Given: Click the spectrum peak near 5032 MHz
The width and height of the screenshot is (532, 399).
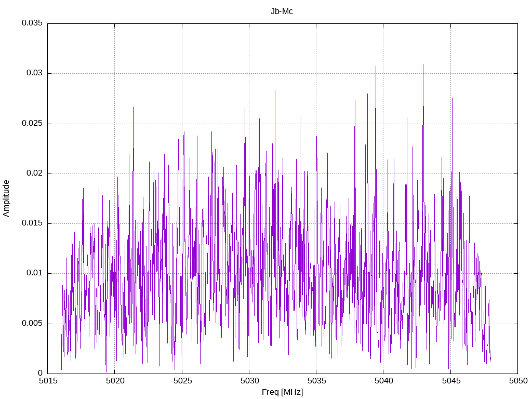Looking at the screenshot, I should click(x=275, y=91).
